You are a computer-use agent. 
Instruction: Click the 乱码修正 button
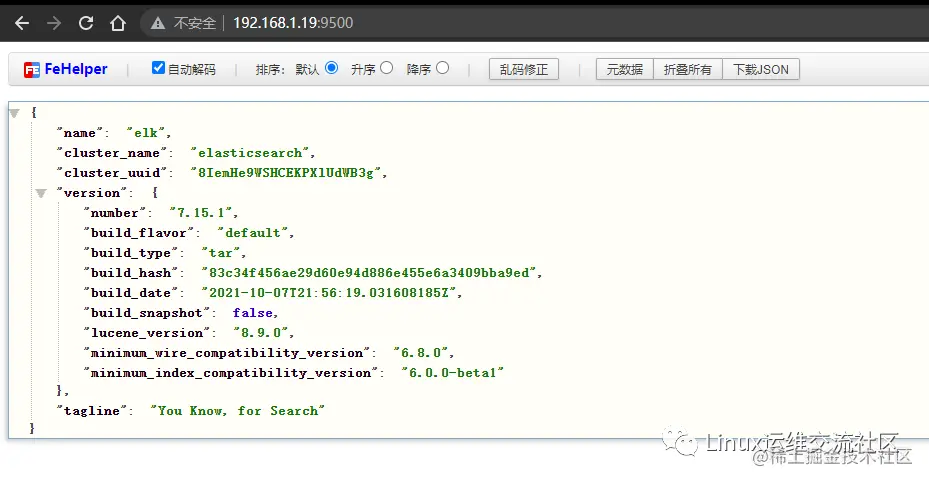point(524,69)
